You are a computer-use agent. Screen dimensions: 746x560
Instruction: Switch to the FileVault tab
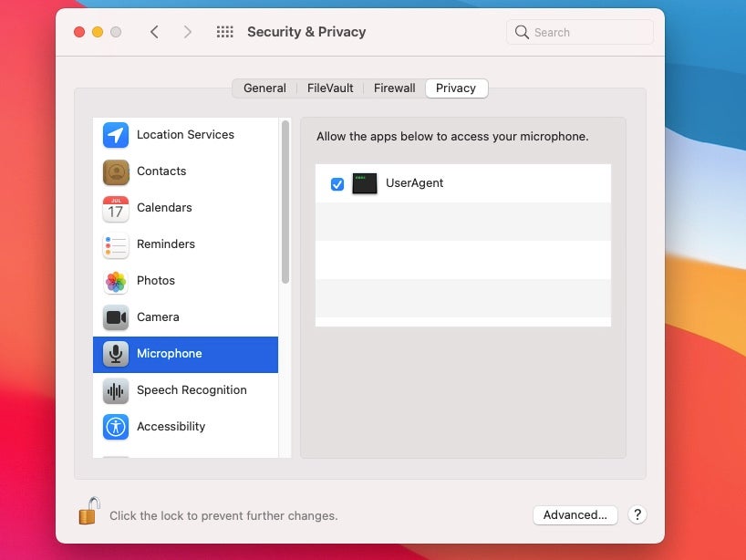pos(329,88)
